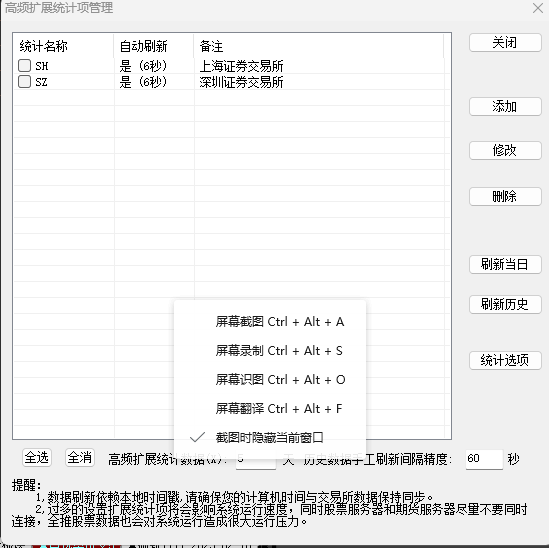Click the 统计名称 column header
Screen dimensions: 549x548
click(x=63, y=46)
